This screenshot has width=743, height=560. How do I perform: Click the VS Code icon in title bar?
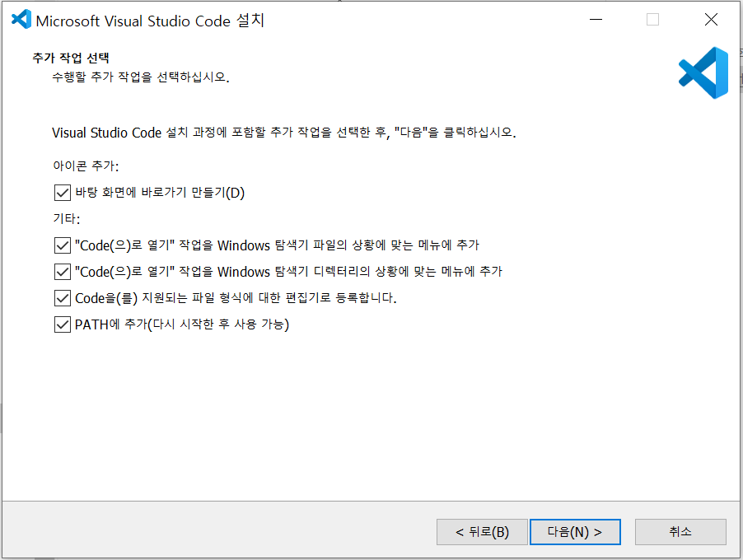click(21, 20)
